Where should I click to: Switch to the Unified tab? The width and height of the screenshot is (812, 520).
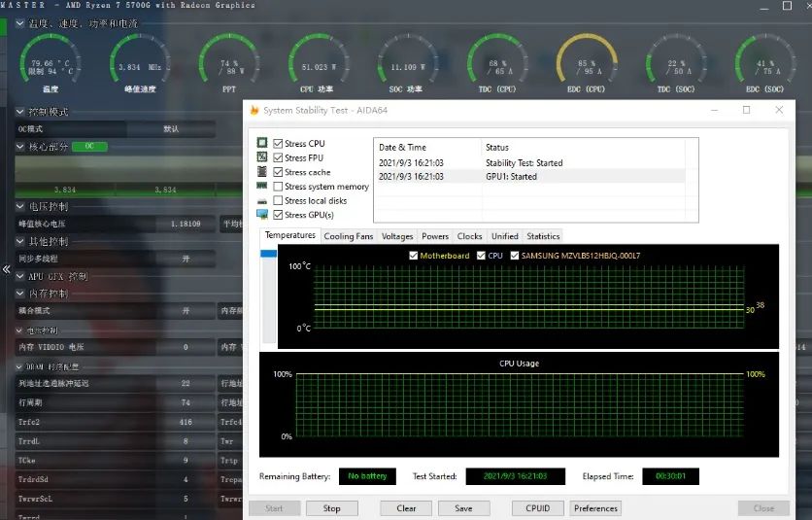(505, 236)
